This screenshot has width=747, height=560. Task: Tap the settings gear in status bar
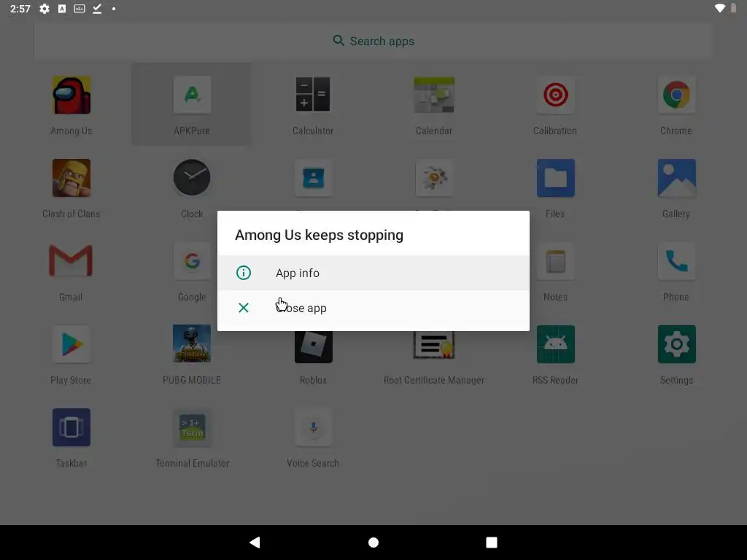(x=44, y=9)
